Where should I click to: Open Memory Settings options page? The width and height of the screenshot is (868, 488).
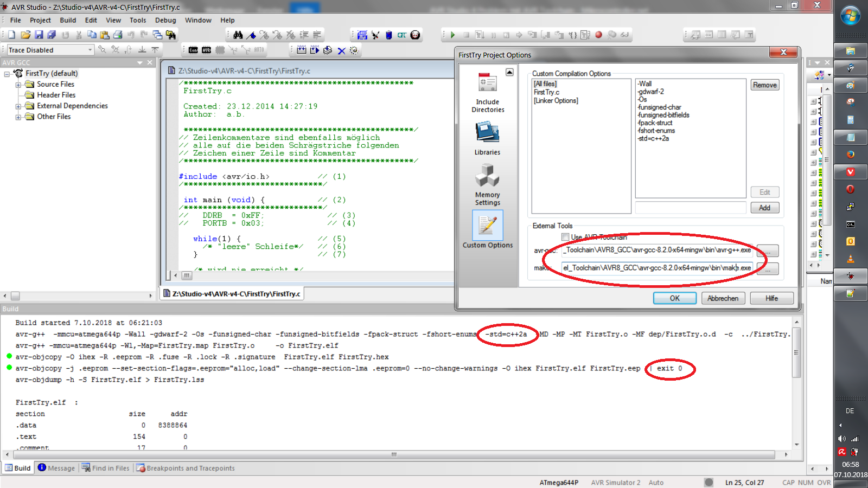[x=487, y=184]
